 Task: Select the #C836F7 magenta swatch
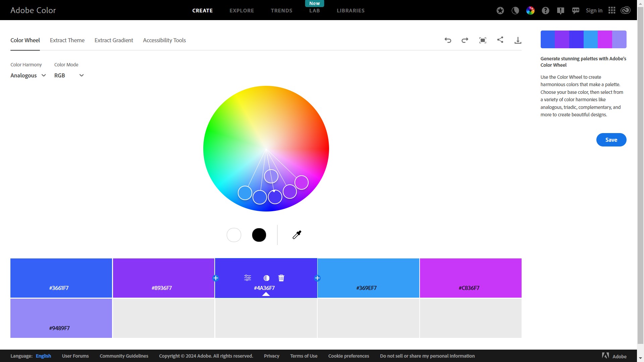click(x=471, y=278)
